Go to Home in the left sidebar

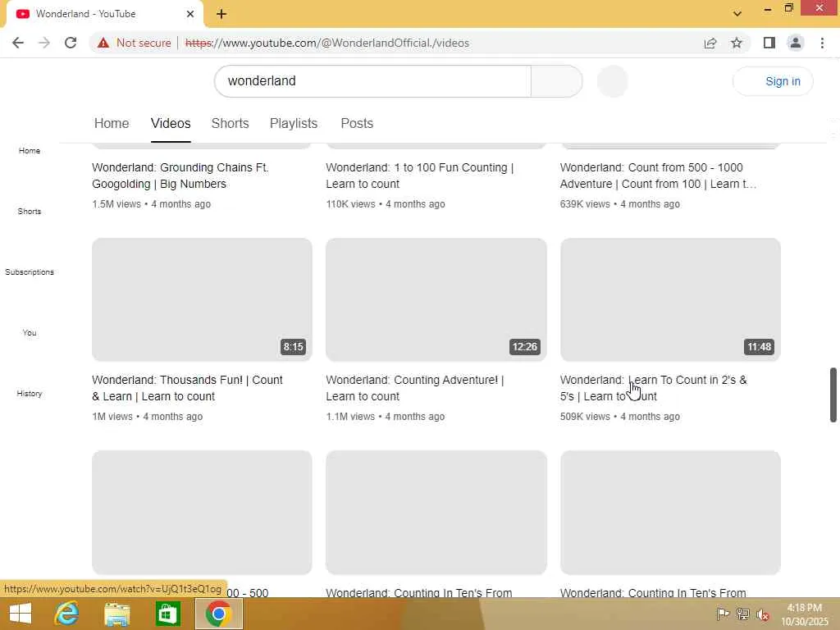click(30, 151)
